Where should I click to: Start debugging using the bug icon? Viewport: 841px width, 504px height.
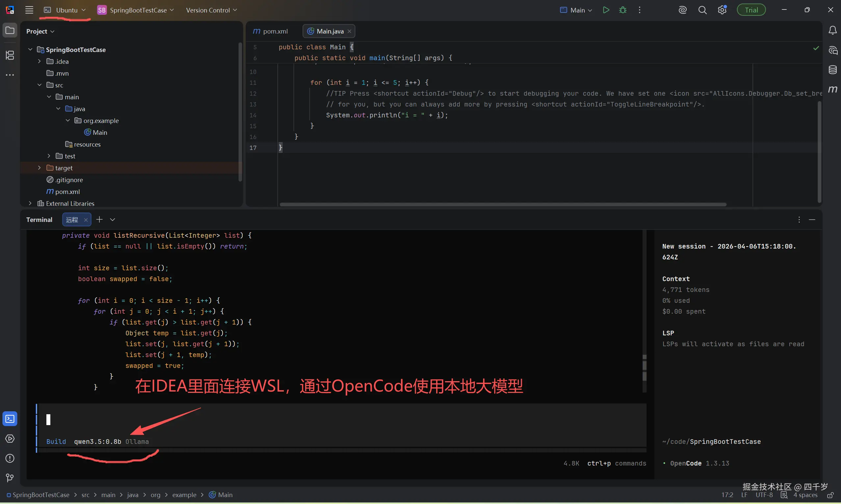pos(623,10)
